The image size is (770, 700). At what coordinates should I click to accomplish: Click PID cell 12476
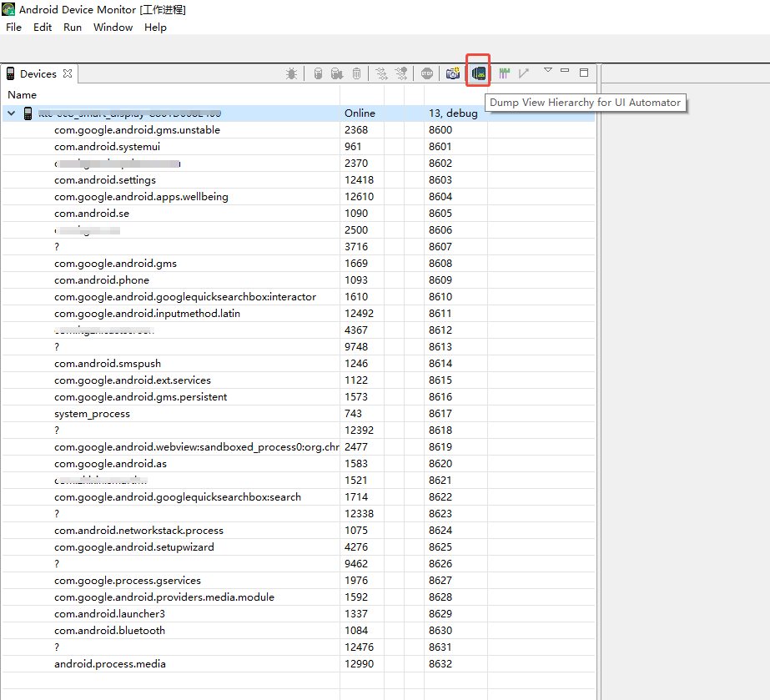point(359,648)
